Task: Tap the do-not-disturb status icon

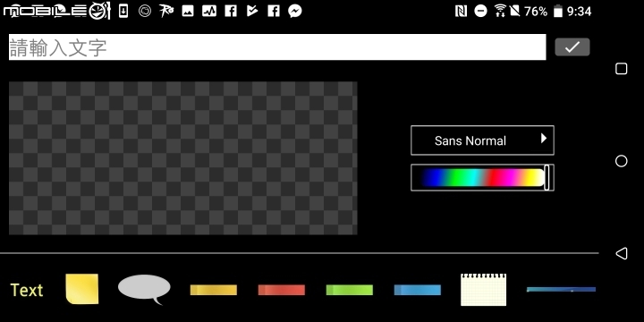Action: (480, 11)
